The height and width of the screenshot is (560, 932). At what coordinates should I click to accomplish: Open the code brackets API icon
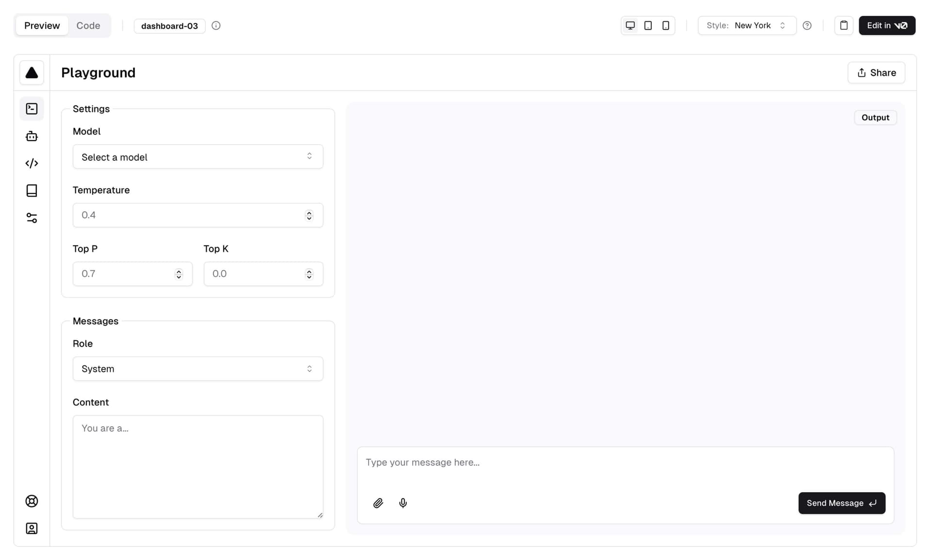[x=32, y=164]
